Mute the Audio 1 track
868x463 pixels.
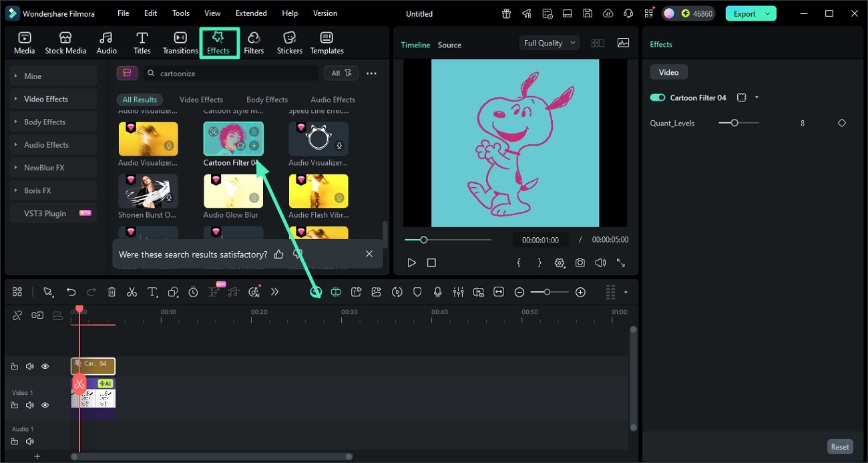(x=29, y=441)
